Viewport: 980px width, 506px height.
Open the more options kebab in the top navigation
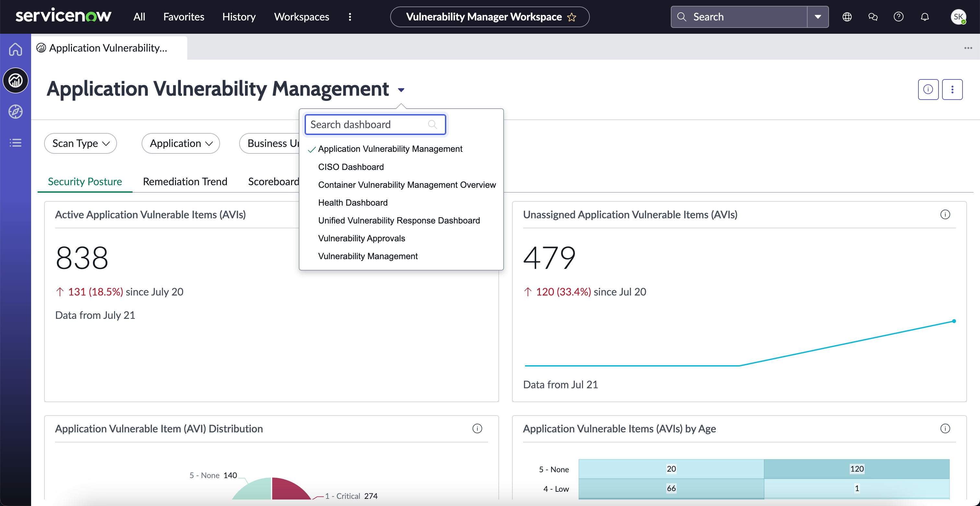click(x=350, y=17)
